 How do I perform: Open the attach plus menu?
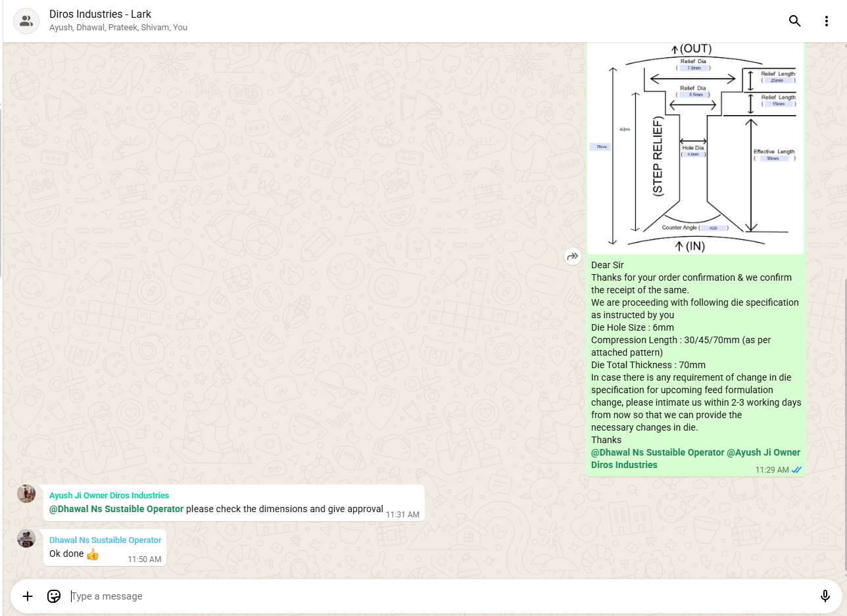point(28,596)
